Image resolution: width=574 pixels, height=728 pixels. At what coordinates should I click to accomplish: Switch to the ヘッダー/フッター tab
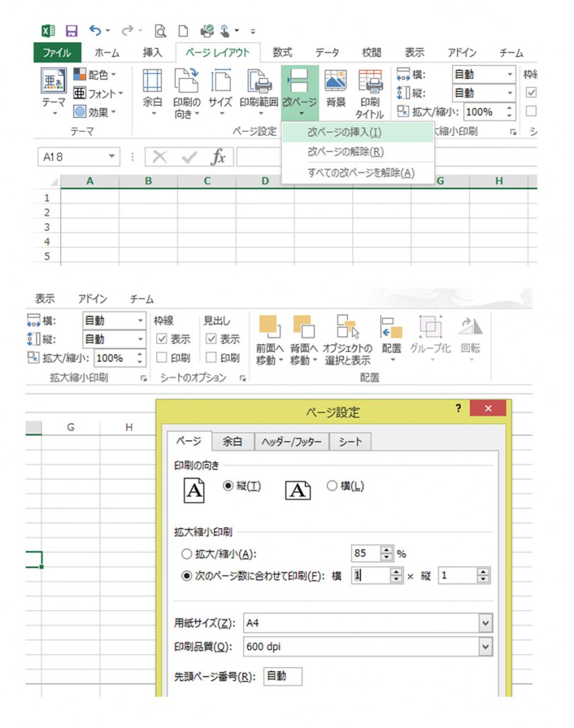(291, 442)
